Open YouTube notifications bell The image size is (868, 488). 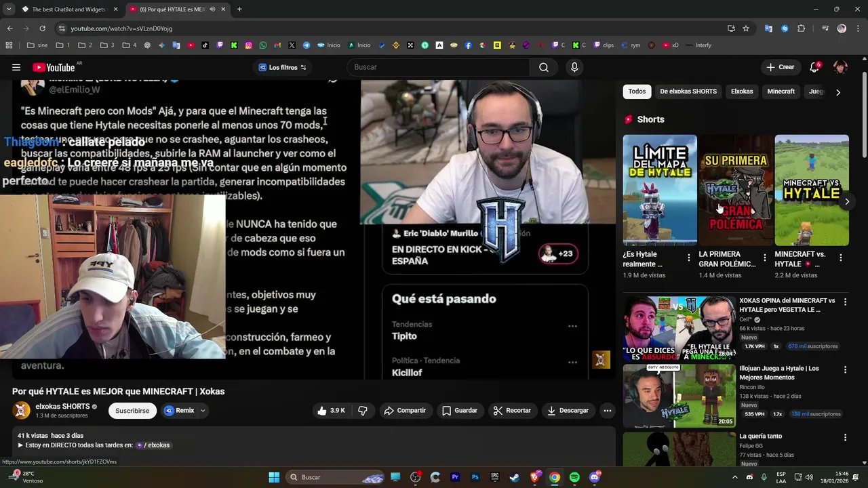click(x=814, y=67)
